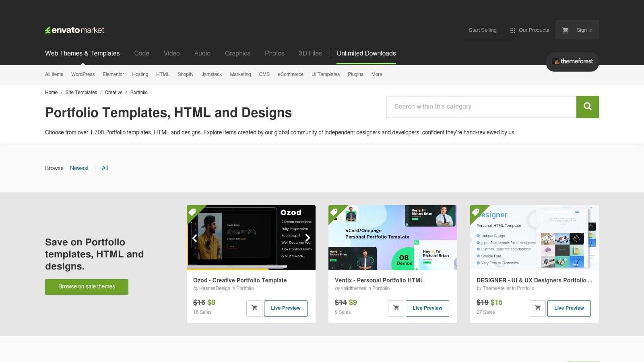Click the green search magnifier button

[587, 107]
